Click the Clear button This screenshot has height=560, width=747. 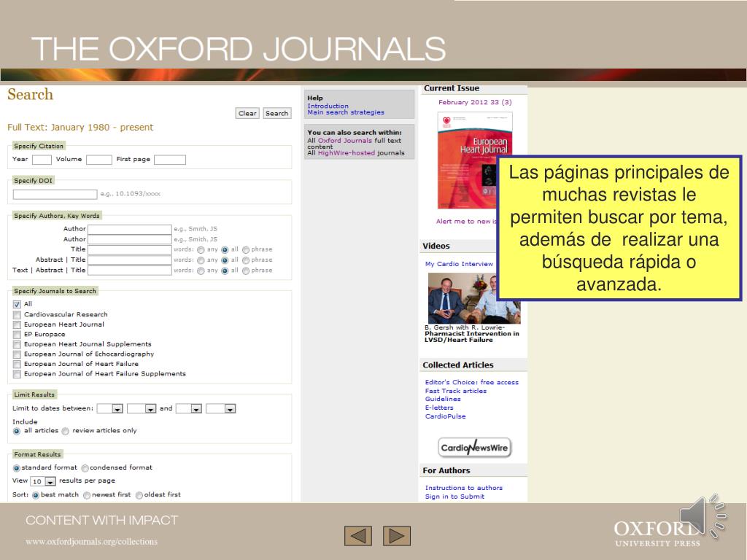(247, 113)
